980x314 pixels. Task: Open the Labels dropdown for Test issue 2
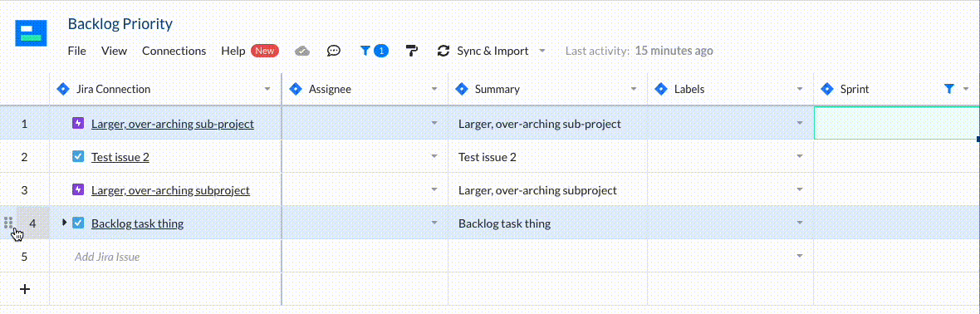(x=800, y=156)
